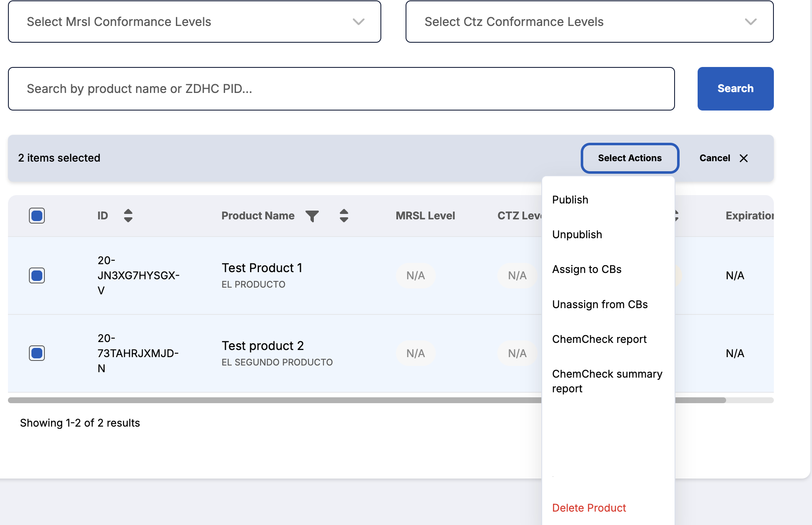Click the Expiration column header

[x=750, y=216]
